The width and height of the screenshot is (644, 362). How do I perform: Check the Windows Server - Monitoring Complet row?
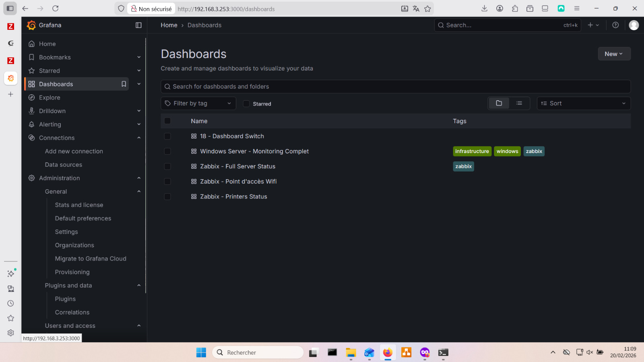(167, 151)
